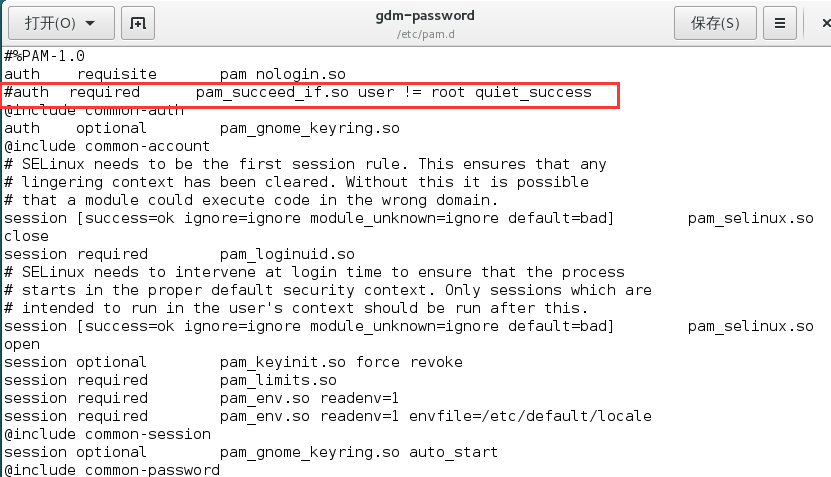This screenshot has height=477, width=831.
Task: Click on the auto_start keyring line
Action: (251, 453)
